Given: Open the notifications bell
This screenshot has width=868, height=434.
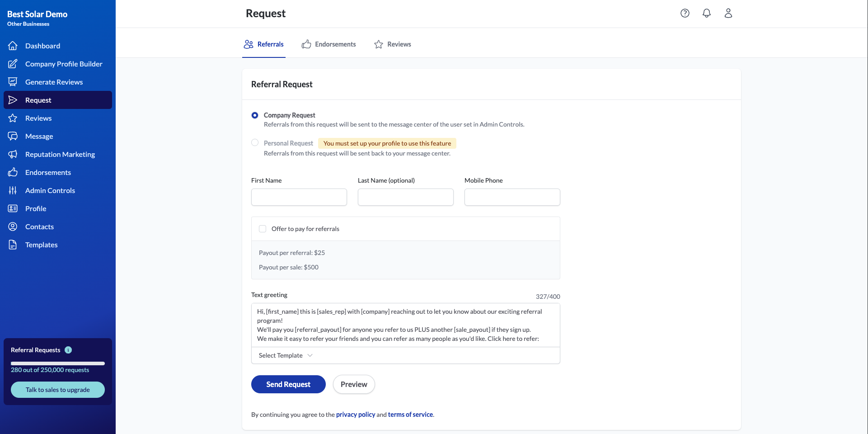Looking at the screenshot, I should coord(707,13).
